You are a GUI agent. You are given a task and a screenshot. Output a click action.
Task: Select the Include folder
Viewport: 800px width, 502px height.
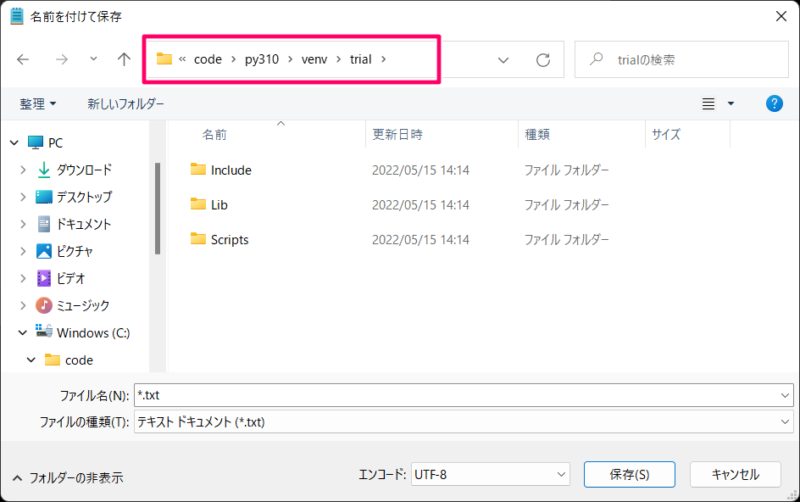point(231,170)
